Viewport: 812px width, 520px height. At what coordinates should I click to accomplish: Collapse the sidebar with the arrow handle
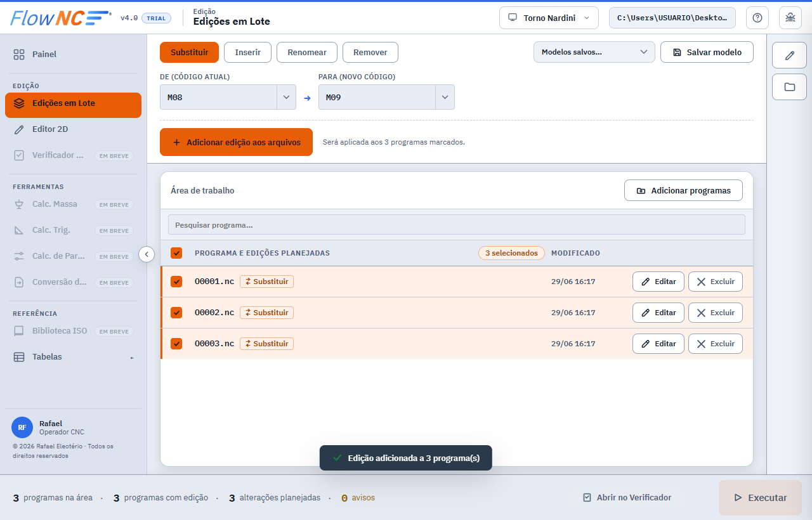[x=147, y=254]
